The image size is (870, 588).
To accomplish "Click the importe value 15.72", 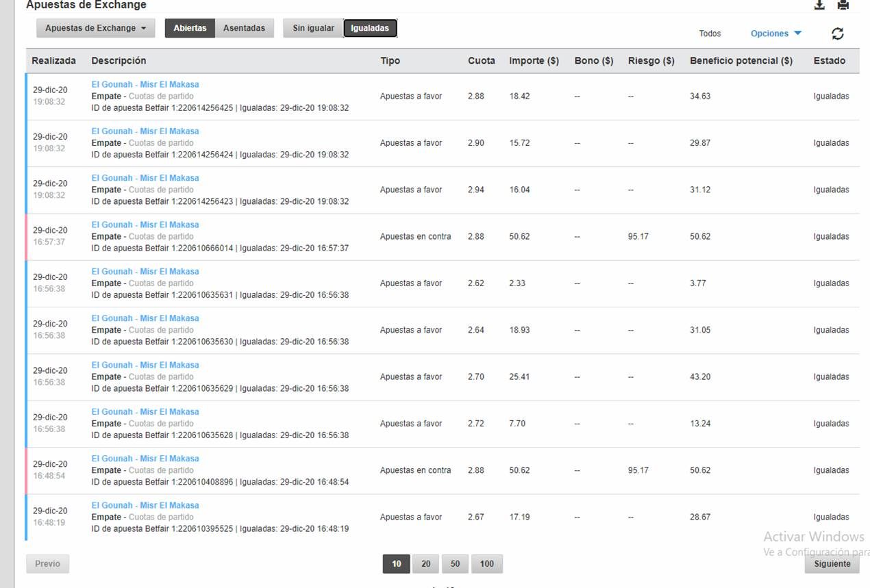I will pyautogui.click(x=519, y=143).
